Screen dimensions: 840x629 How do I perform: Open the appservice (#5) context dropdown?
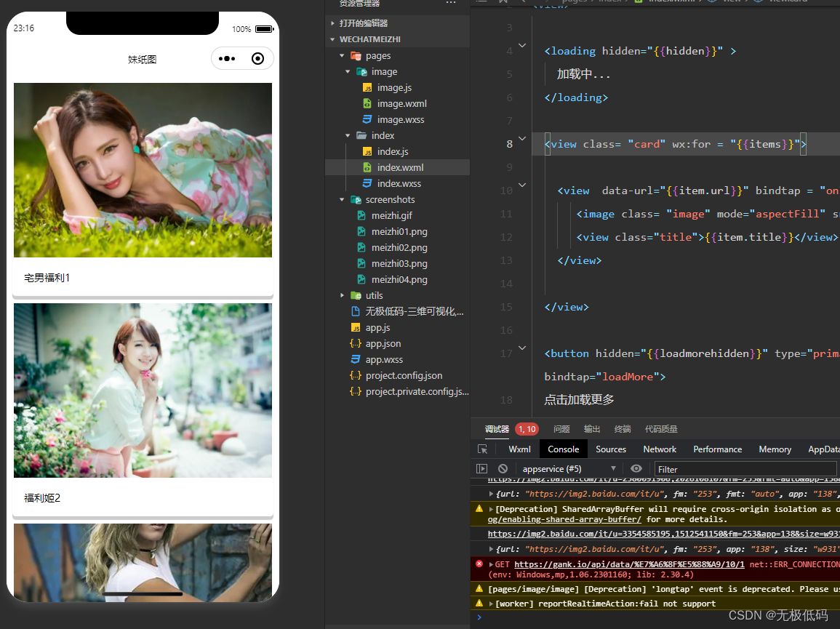[x=569, y=469]
